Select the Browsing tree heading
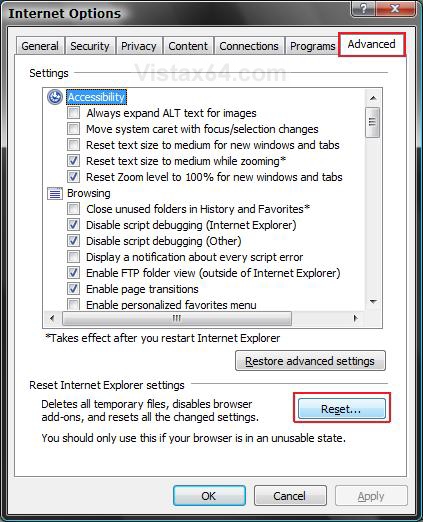The image size is (423, 522). pyautogui.click(x=89, y=193)
